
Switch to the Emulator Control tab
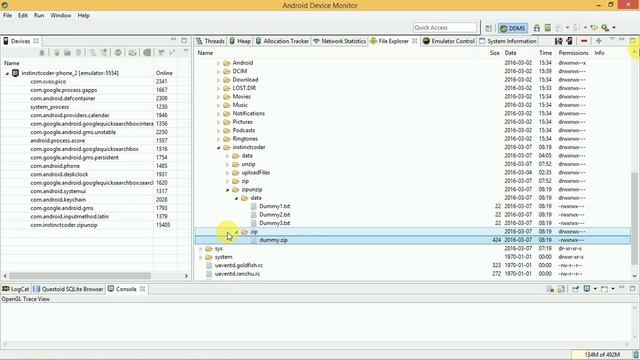click(x=449, y=41)
